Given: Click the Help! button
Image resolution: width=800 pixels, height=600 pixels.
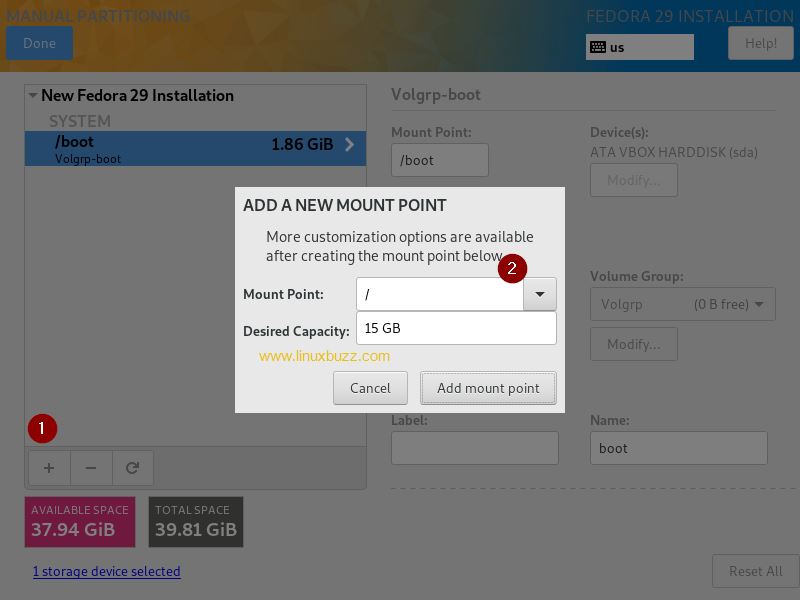Looking at the screenshot, I should click(761, 43).
